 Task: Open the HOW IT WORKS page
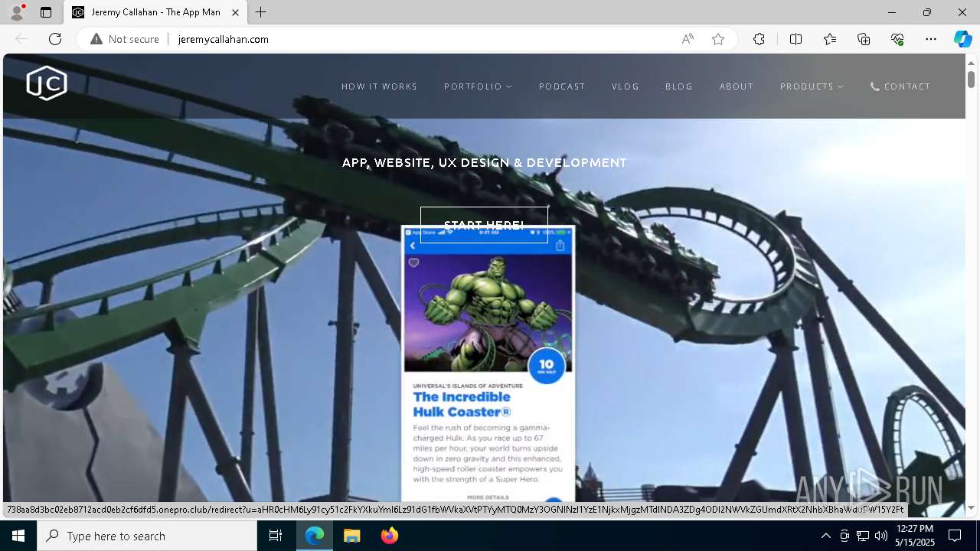click(380, 86)
